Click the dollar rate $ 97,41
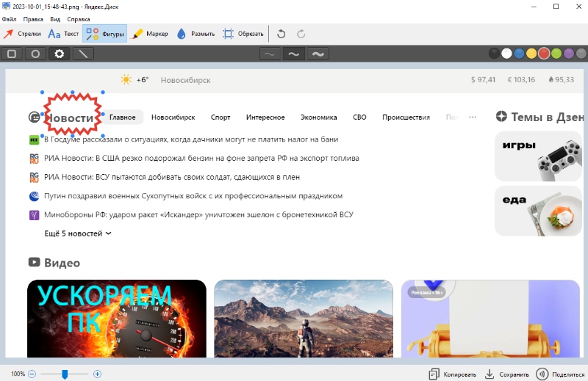This screenshot has height=381, width=588. (483, 80)
